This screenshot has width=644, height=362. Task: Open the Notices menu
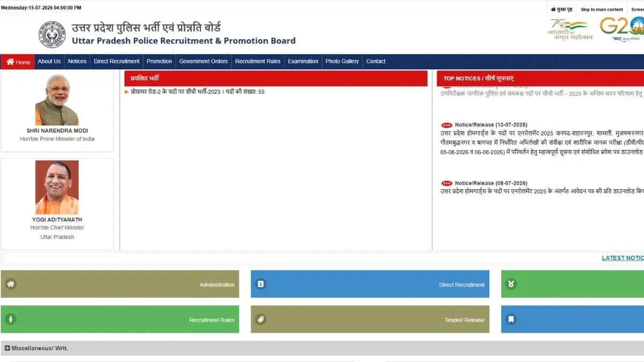(77, 61)
